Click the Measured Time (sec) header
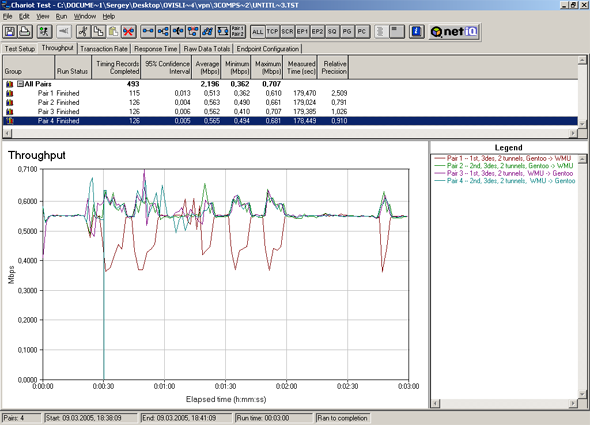590x425 pixels. tap(301, 67)
